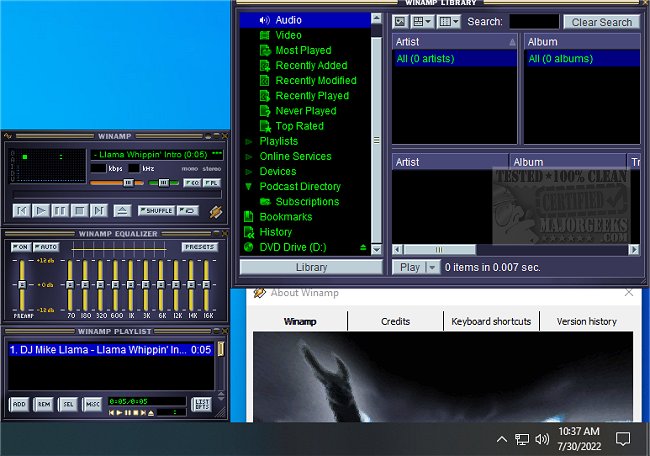The height and width of the screenshot is (456, 650).
Task: Open the Play button dropdown arrow
Action: [432, 268]
